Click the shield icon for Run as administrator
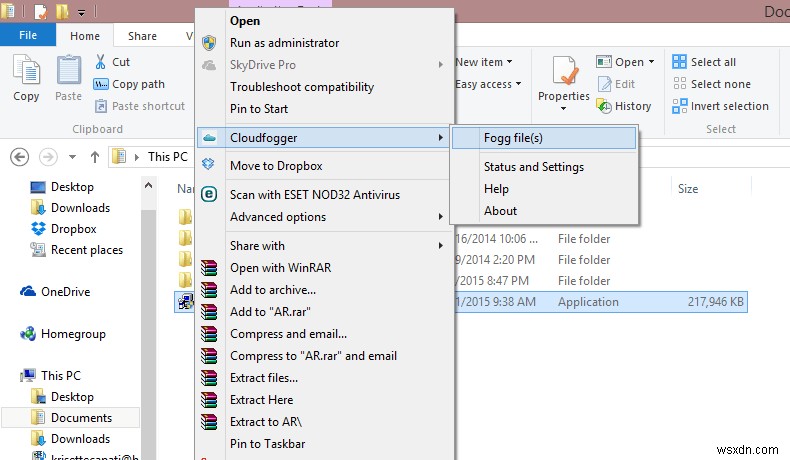 [x=209, y=43]
